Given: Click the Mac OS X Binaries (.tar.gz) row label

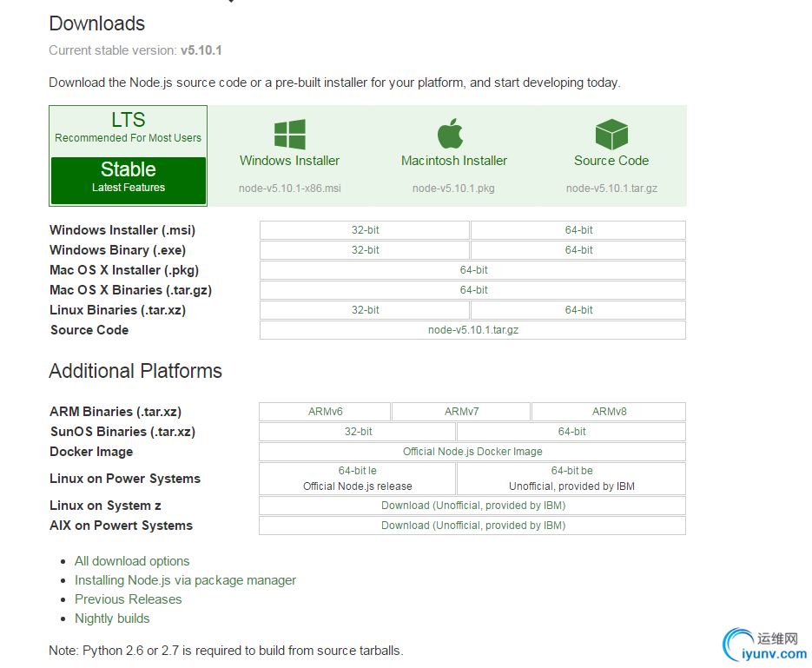Looking at the screenshot, I should [130, 290].
